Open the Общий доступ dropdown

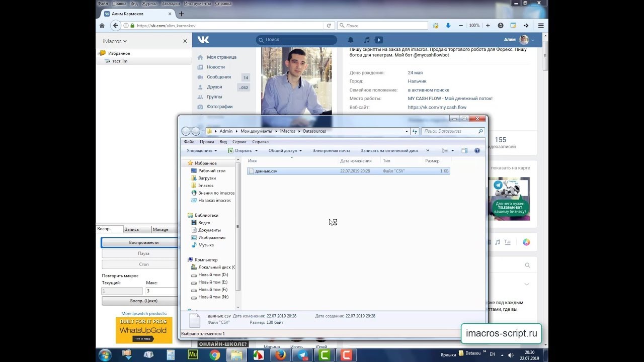click(285, 150)
